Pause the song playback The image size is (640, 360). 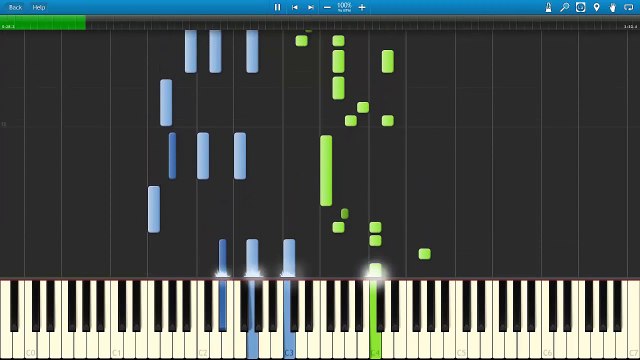pyautogui.click(x=277, y=7)
